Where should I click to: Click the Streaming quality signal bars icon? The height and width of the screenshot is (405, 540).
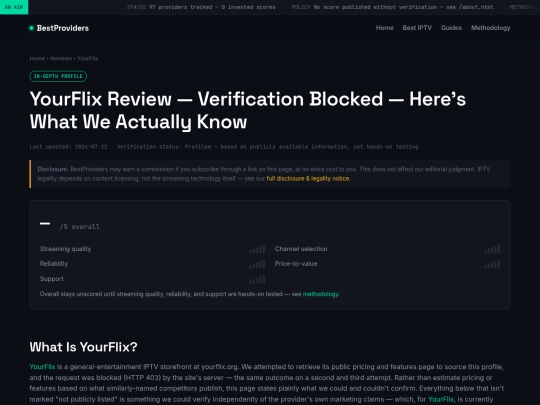click(x=257, y=249)
